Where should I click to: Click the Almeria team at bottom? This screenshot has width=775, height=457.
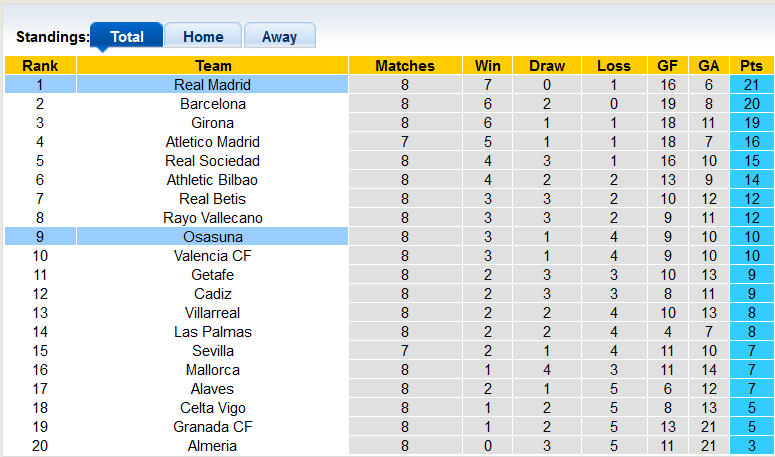coord(213,446)
